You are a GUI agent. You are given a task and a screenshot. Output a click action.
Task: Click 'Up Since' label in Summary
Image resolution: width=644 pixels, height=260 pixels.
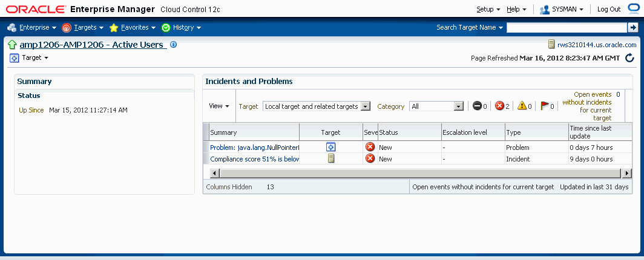point(31,110)
